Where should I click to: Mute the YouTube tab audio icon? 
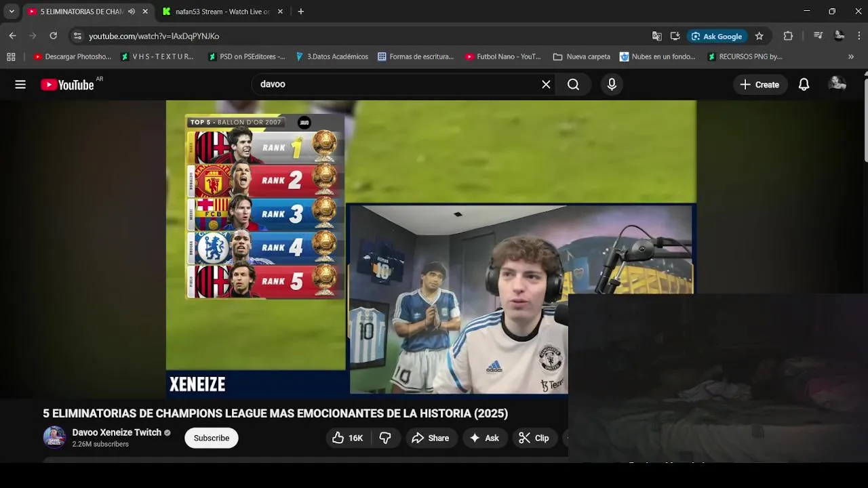click(x=132, y=12)
